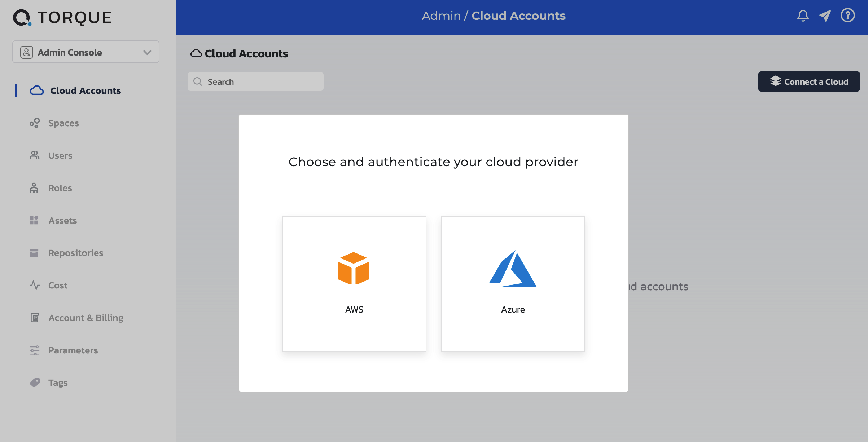Expand the Admin Console dropdown chevron
Viewport: 868px width, 442px height.
[147, 53]
